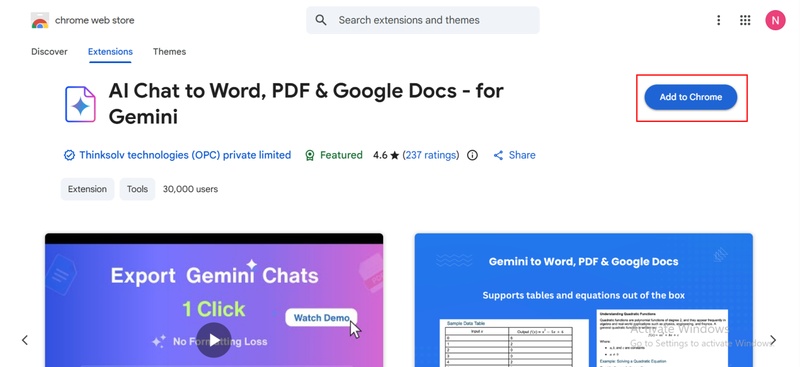Open the Chrome Web Store logo home
Viewport: 800px width, 367px height.
[x=83, y=20]
